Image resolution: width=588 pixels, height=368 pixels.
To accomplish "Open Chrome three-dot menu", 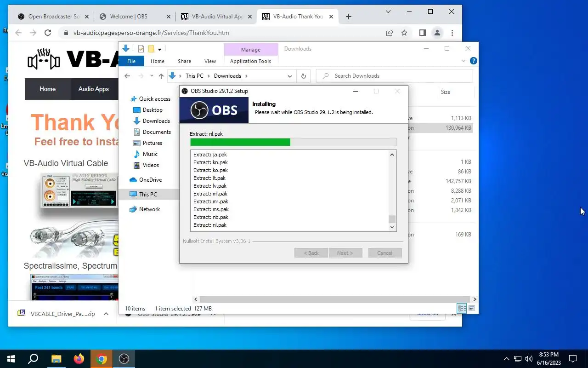I will point(452,33).
